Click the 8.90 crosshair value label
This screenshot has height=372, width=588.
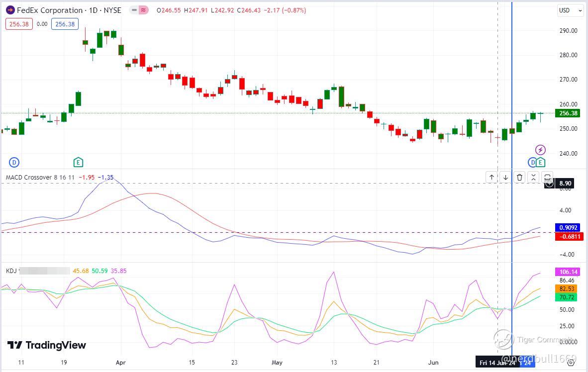[x=565, y=184]
